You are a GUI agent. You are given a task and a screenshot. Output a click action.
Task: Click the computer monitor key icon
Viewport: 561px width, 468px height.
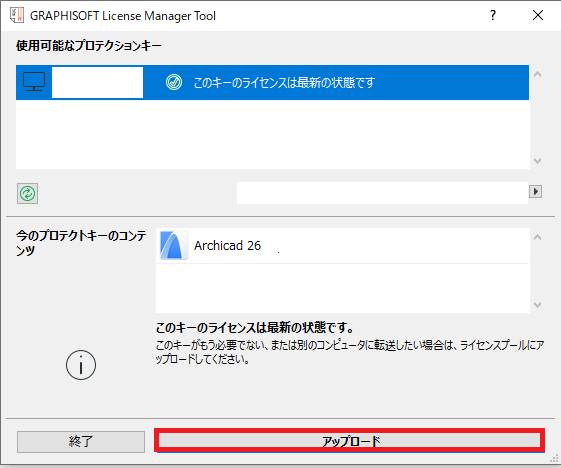[34, 82]
